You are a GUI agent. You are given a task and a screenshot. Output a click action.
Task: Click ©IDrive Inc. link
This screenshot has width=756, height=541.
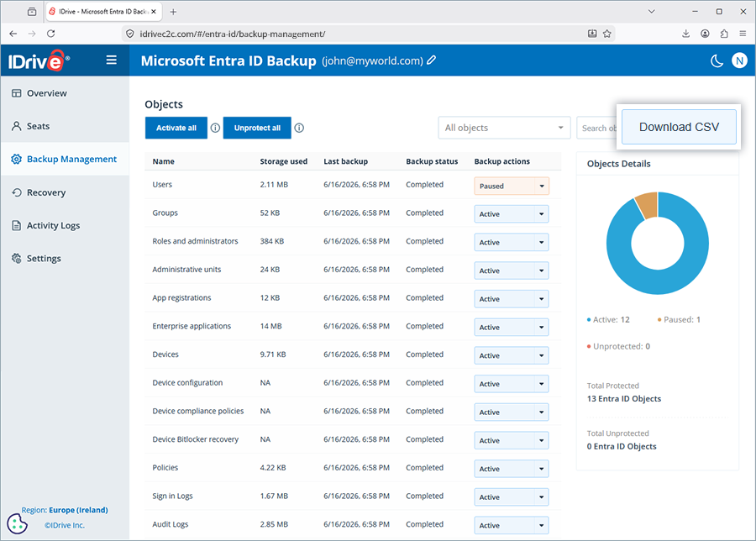point(65,525)
